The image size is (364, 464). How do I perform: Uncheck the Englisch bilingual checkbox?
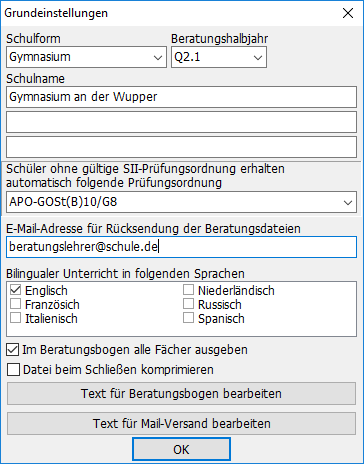click(15, 290)
